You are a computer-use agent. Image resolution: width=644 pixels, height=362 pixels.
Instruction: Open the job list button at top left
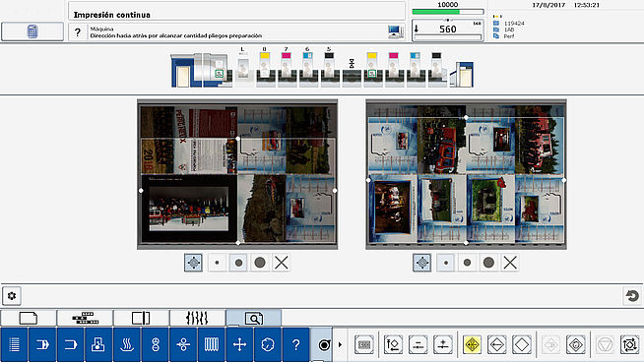point(32,31)
